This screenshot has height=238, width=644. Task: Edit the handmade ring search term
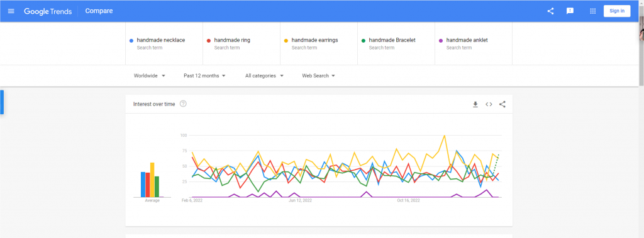coord(241,43)
